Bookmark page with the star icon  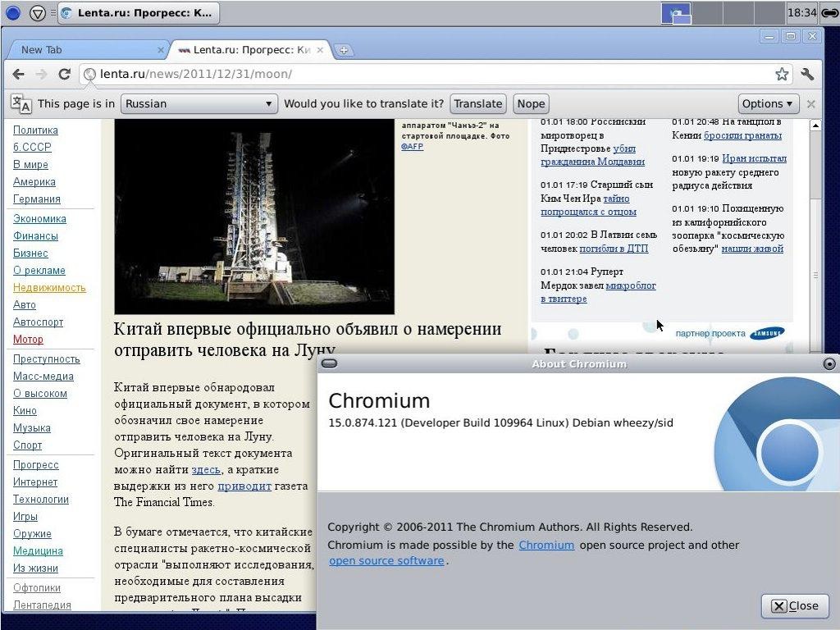point(782,74)
